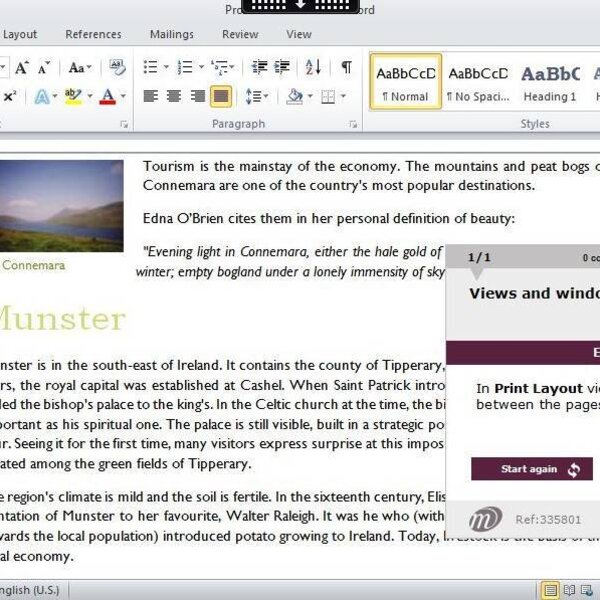Open font color dropdown arrow
This screenshot has width=600, height=600.
click(123, 96)
